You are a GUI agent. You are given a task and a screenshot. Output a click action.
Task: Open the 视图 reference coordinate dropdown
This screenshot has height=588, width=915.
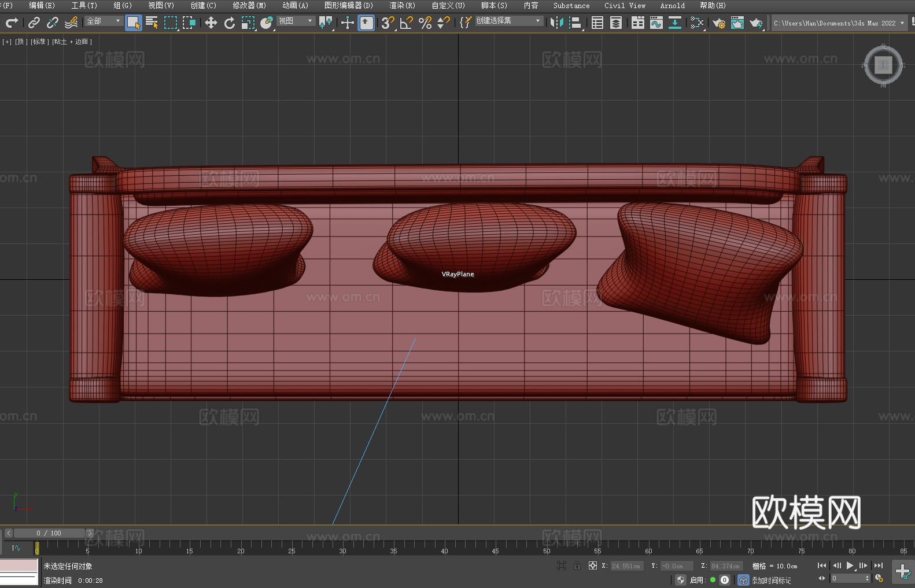[296, 21]
